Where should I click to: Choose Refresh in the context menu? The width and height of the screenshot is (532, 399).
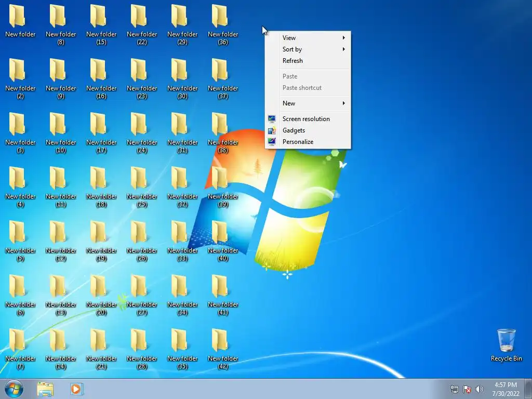(308, 61)
